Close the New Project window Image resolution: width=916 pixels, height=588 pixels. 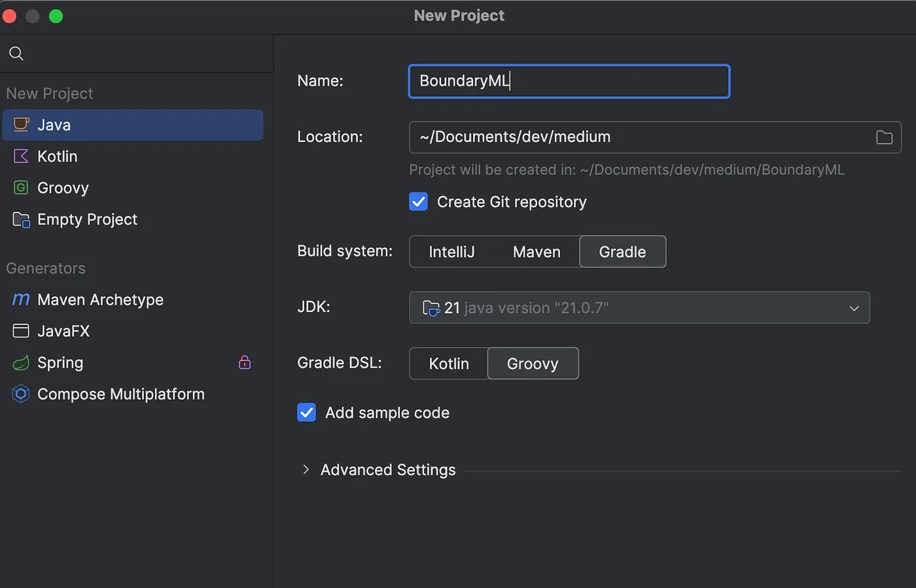(10, 16)
